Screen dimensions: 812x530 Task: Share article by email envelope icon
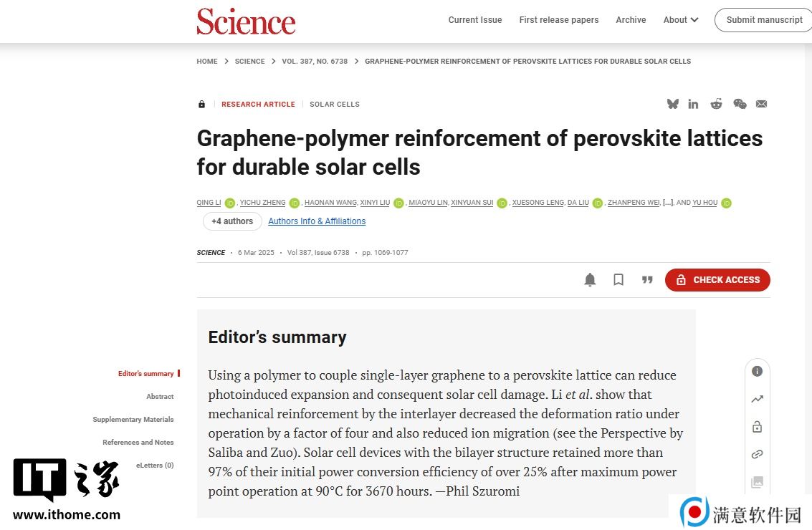pos(761,104)
